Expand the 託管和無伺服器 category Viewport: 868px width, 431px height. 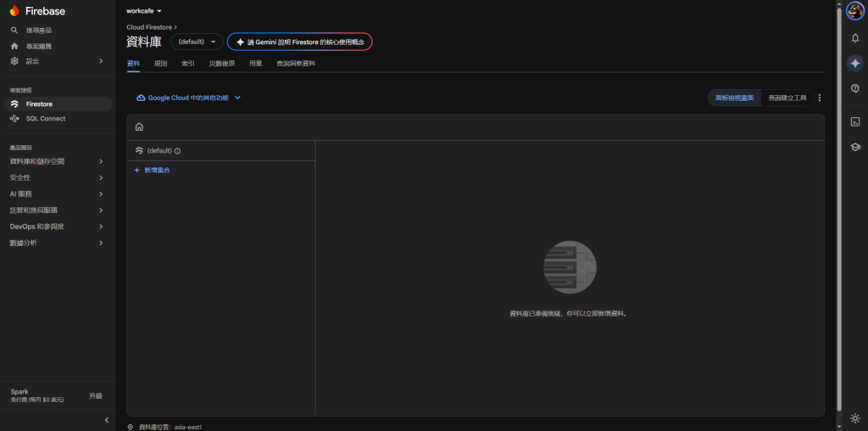[x=58, y=210]
